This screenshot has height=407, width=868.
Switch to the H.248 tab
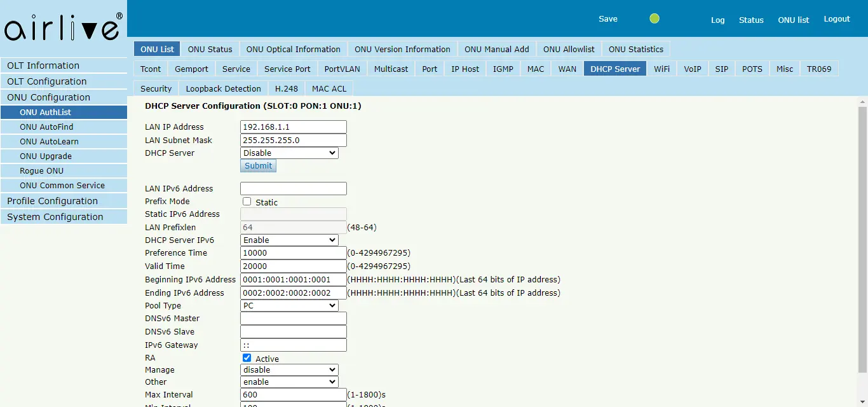point(287,88)
